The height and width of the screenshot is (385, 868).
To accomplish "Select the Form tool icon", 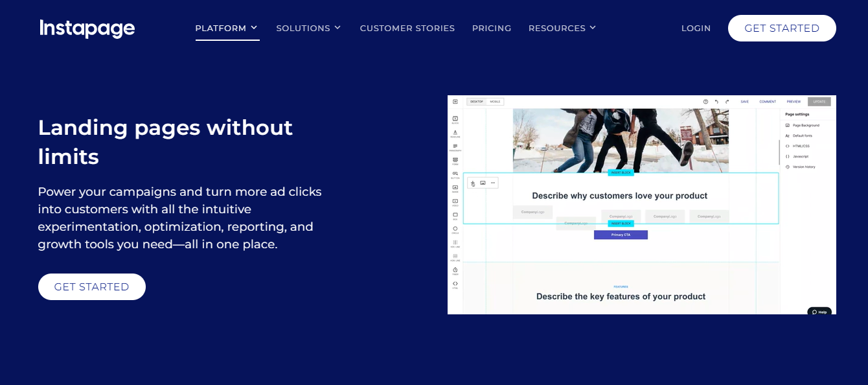I will tap(455, 161).
